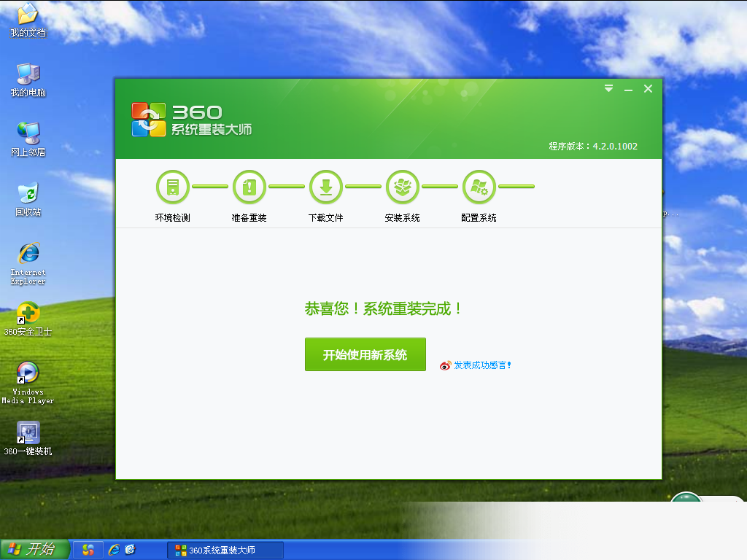This screenshot has height=560, width=747.
Task: Launch Internet Explorer from quick launch
Action: (x=115, y=550)
